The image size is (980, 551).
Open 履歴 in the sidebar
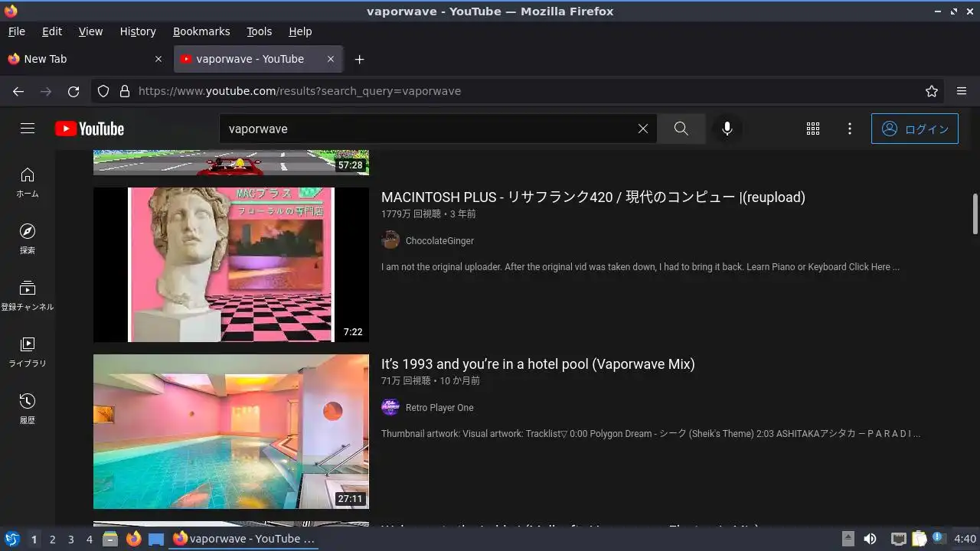[x=28, y=409]
